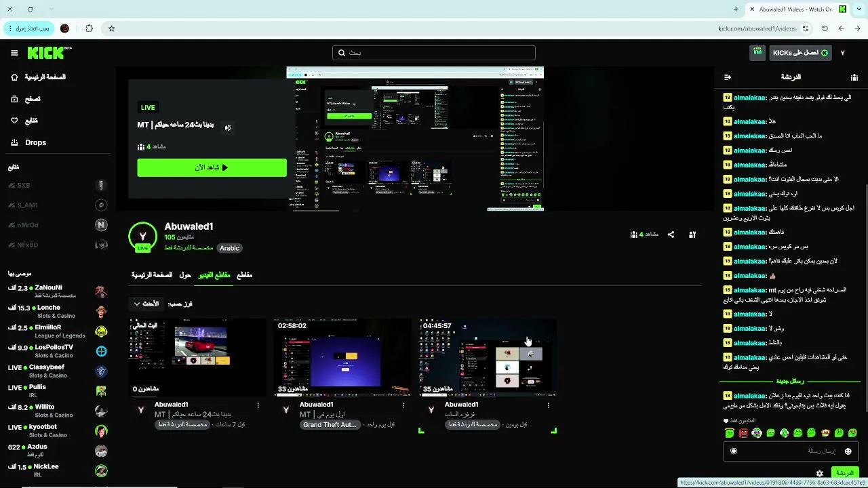Click the Get KICKs button

click(801, 53)
